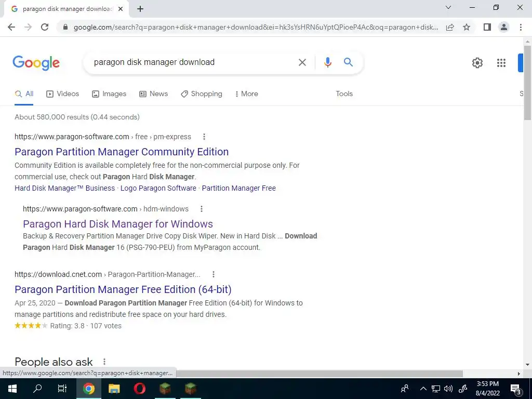This screenshot has width=532, height=399.
Task: Open the notification center
Action: click(x=515, y=389)
